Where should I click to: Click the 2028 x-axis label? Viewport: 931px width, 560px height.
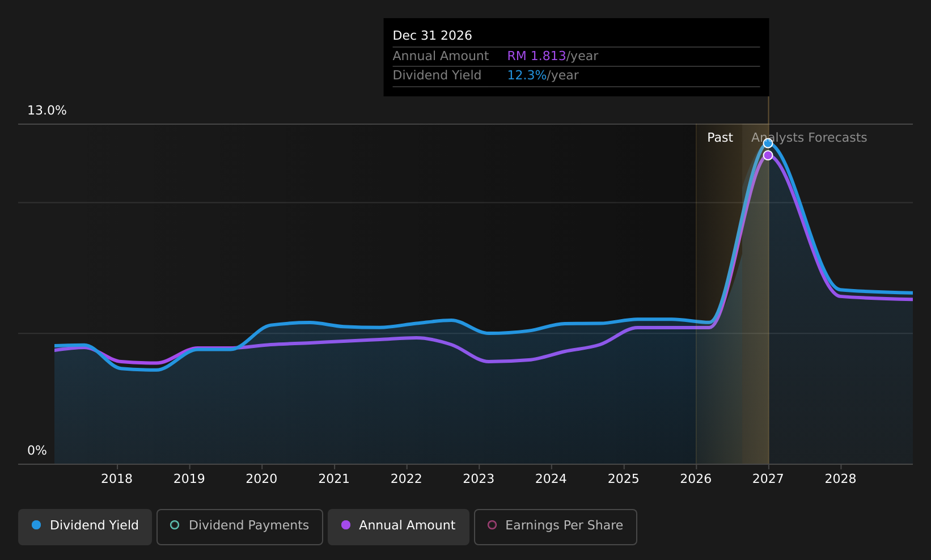(840, 479)
